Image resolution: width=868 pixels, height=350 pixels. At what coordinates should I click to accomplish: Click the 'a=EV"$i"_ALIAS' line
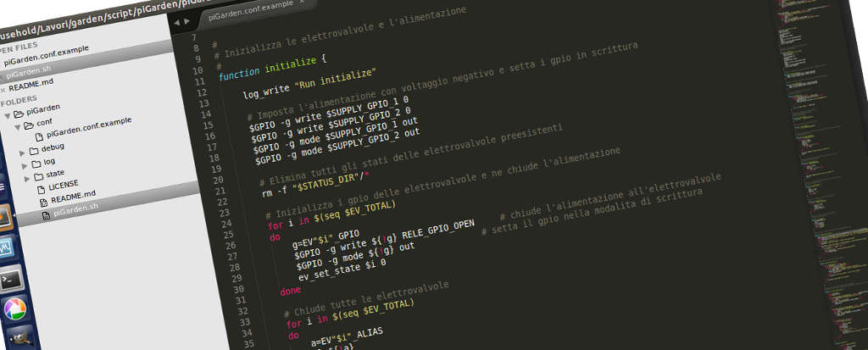[347, 337]
